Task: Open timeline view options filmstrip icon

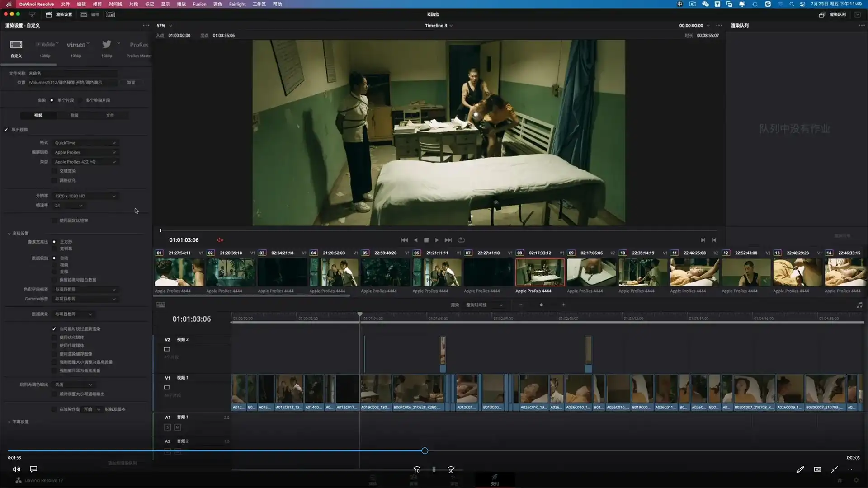Action: (x=160, y=305)
